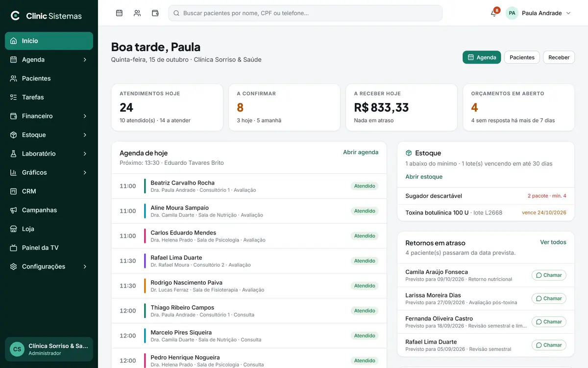Click Clínica Sorriso & Saúde account card
The width and height of the screenshot is (588, 368).
49,349
